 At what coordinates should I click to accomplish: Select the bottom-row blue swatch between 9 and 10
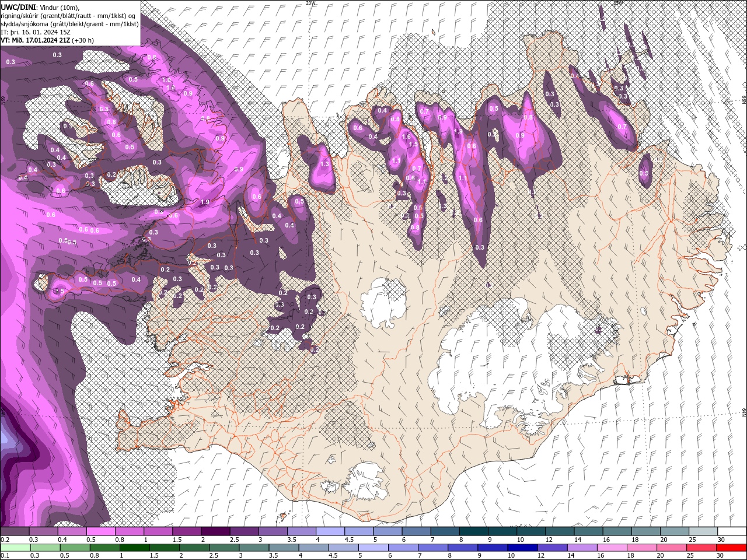(x=493, y=548)
